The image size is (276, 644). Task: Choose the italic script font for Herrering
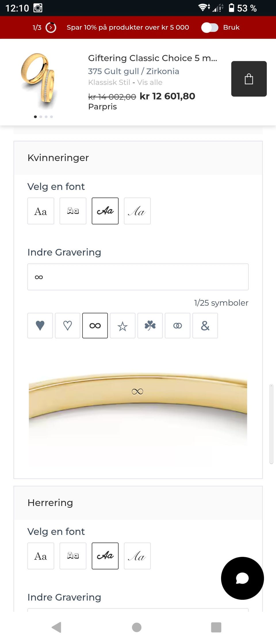(x=137, y=556)
